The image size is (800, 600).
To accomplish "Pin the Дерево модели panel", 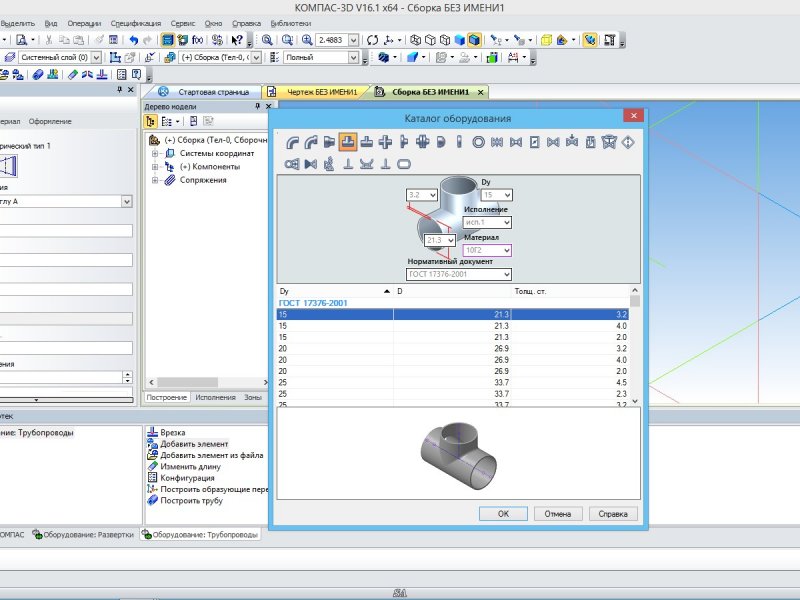I will tap(258, 106).
